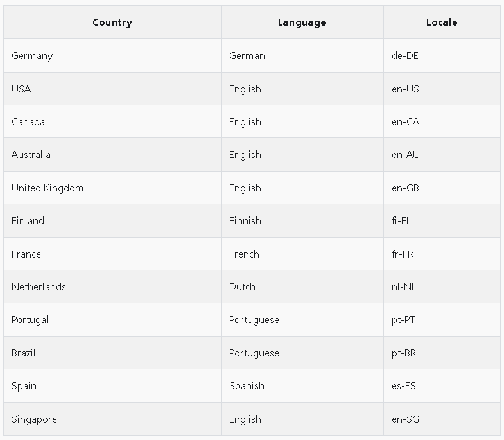Click the en-SG locale code
The image size is (504, 440).
[405, 419]
